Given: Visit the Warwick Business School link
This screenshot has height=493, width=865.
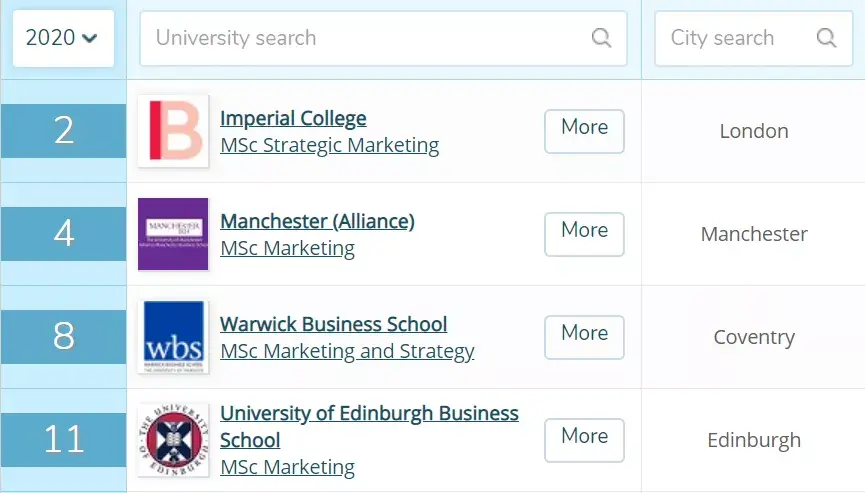Looking at the screenshot, I should coord(333,324).
